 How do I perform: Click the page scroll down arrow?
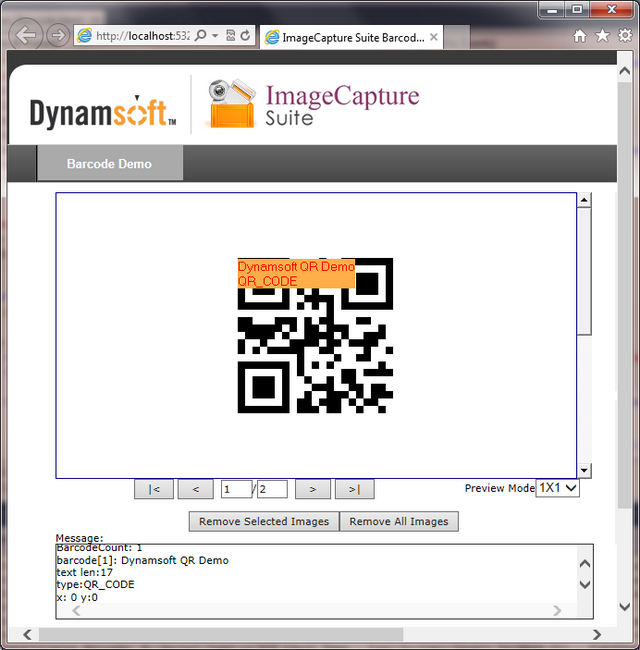(x=625, y=607)
